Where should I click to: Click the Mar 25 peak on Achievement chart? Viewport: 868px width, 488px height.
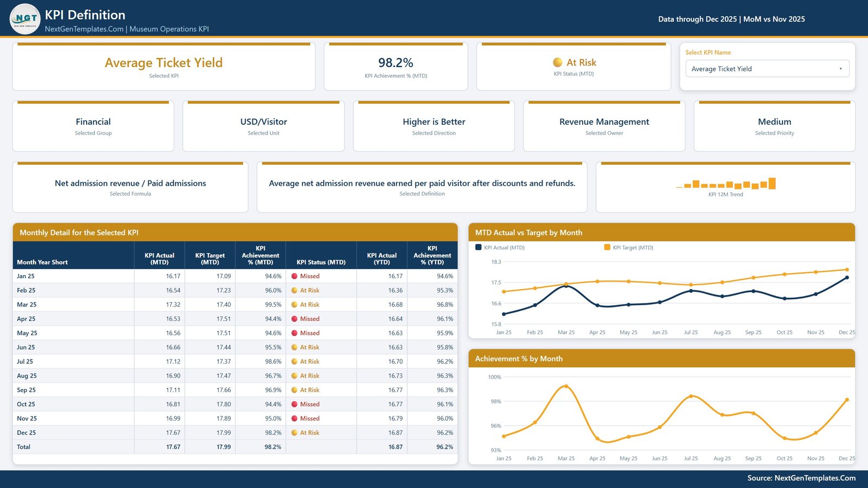566,386
